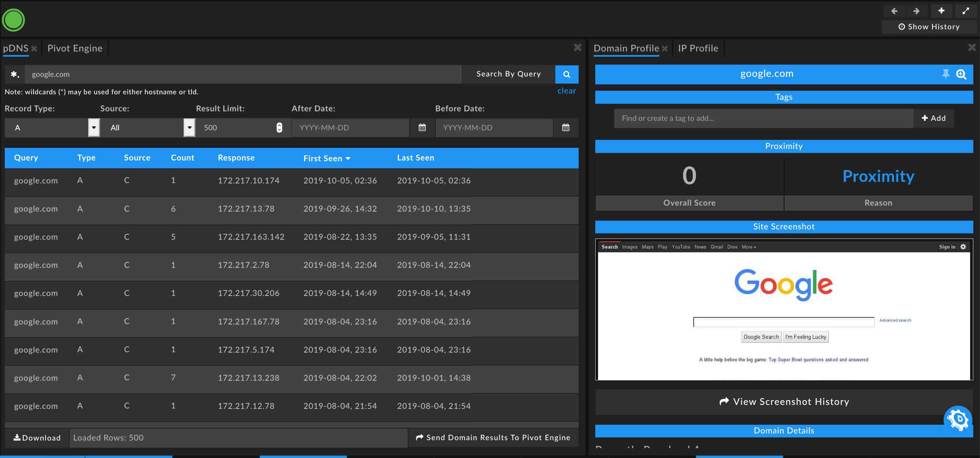Click the zoom-plus icon in domain header
980x458 pixels.
click(961, 74)
